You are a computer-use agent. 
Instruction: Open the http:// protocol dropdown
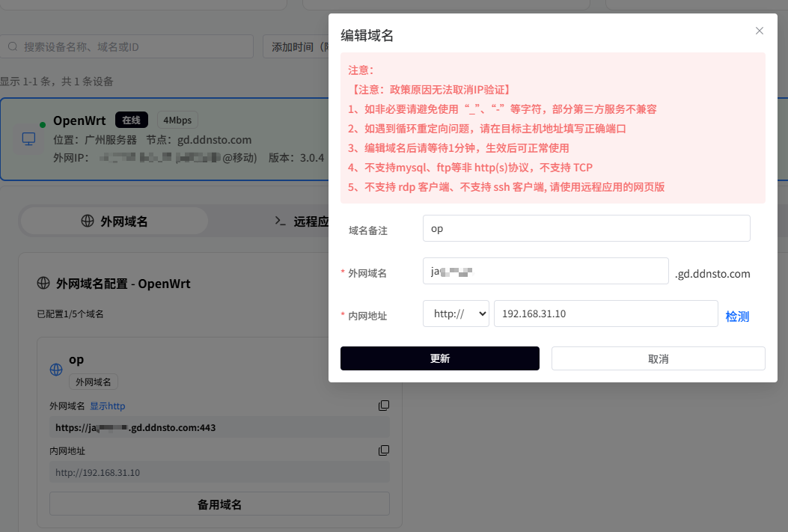(456, 314)
